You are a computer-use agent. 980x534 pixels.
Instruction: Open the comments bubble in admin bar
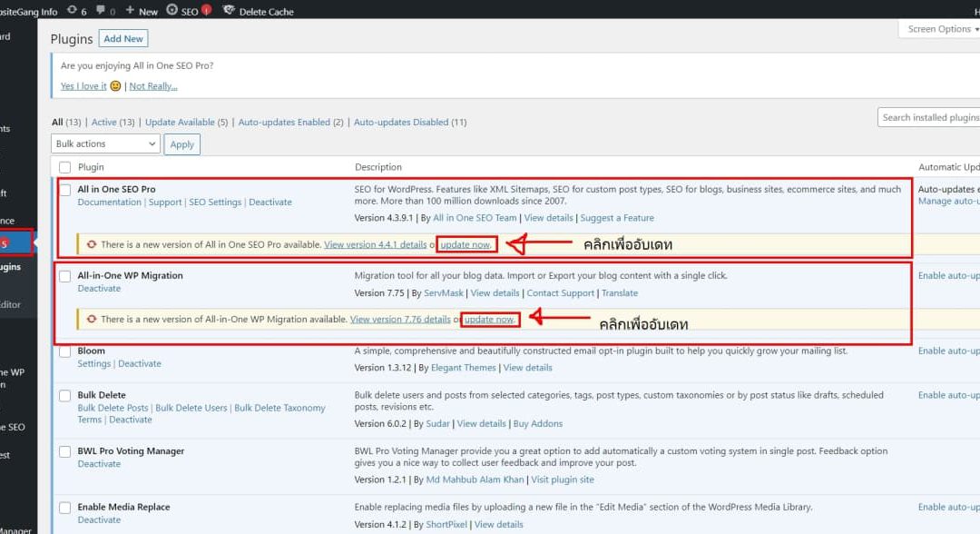coord(101,11)
